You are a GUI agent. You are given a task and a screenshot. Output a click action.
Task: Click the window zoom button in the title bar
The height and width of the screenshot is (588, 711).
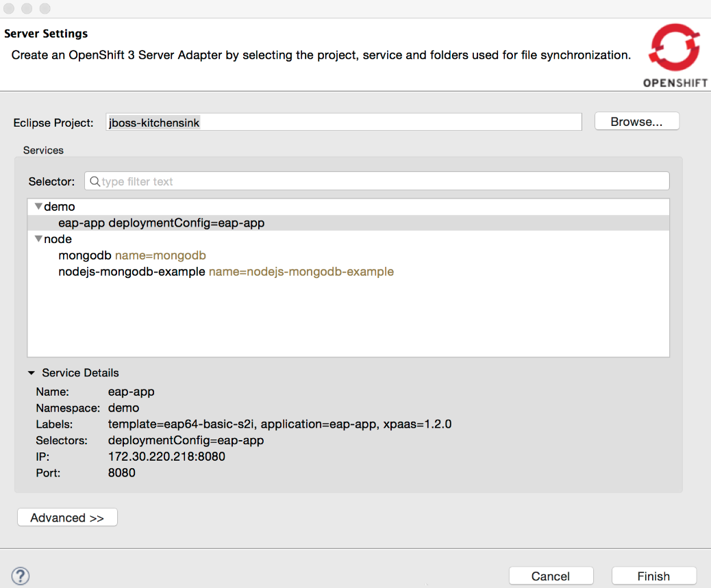[45, 9]
